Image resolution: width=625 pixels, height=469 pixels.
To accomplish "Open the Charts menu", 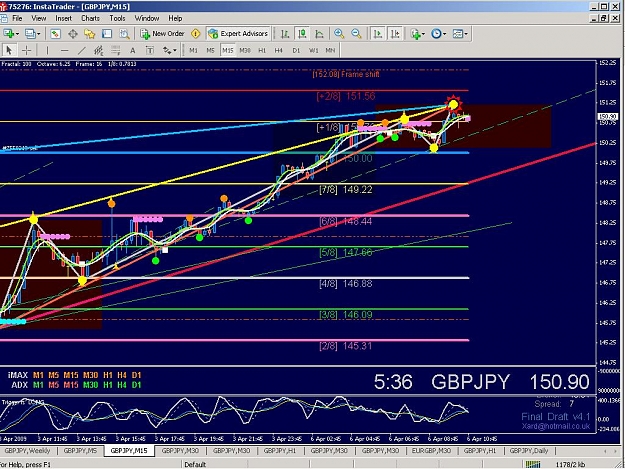I will coord(90,18).
